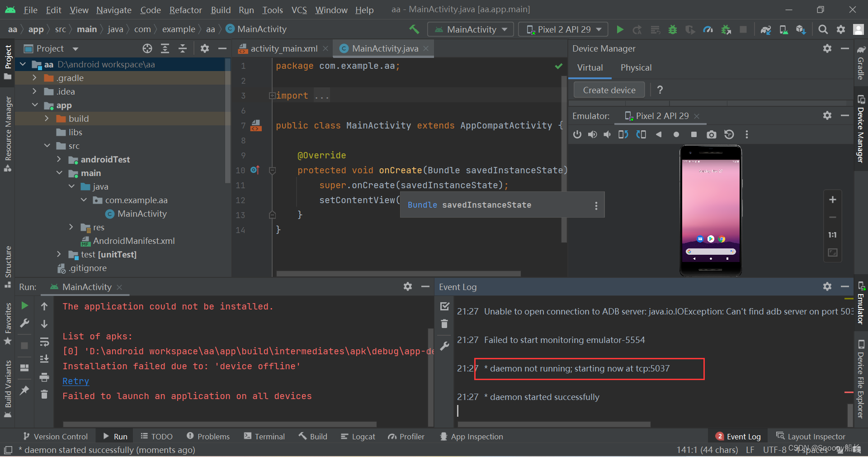The width and height of the screenshot is (868, 457).
Task: Click the Create device button
Action: tap(609, 90)
